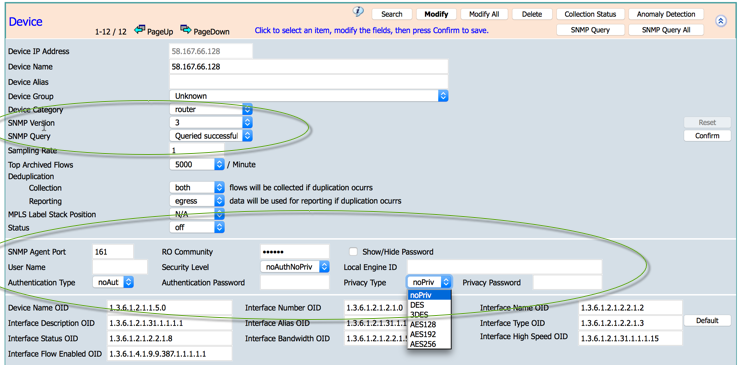Click the Modify All button
The width and height of the screenshot is (740, 365).
(484, 14)
